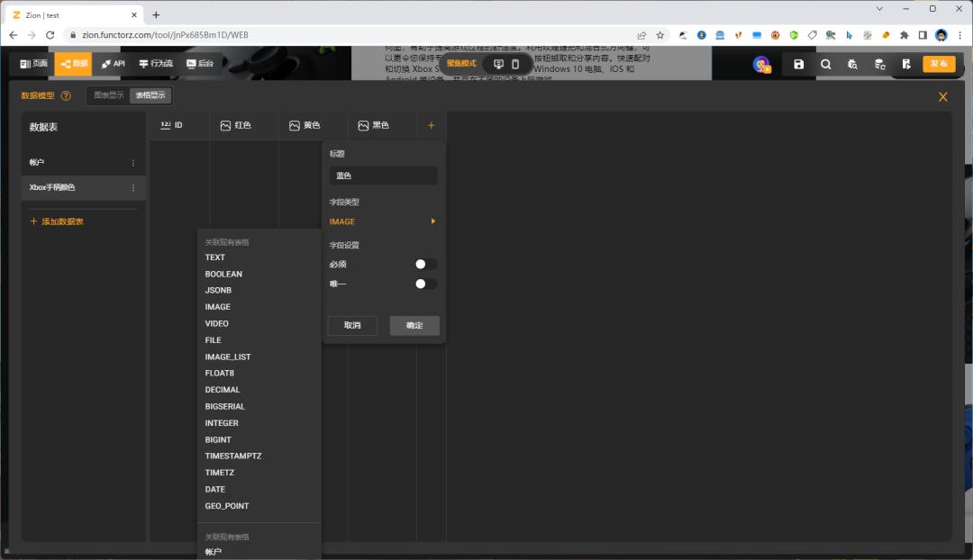Open the search magnifier icon

point(825,64)
